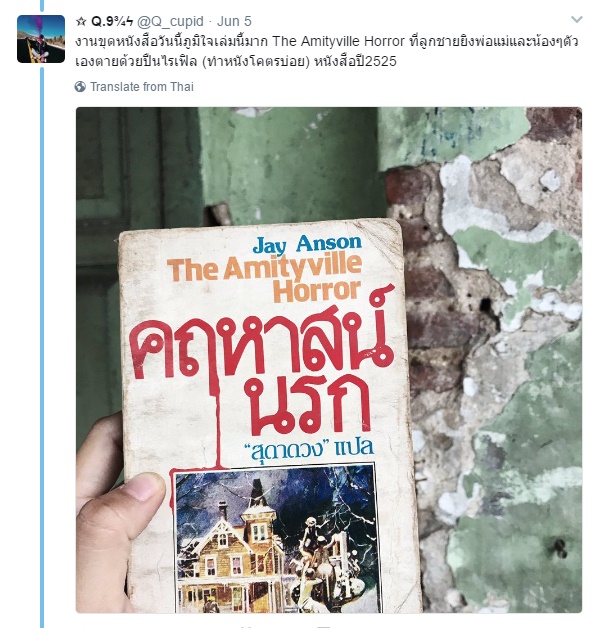Click the haunted house illustration on the cover
The width and height of the screenshot is (605, 628).
pos(275,538)
